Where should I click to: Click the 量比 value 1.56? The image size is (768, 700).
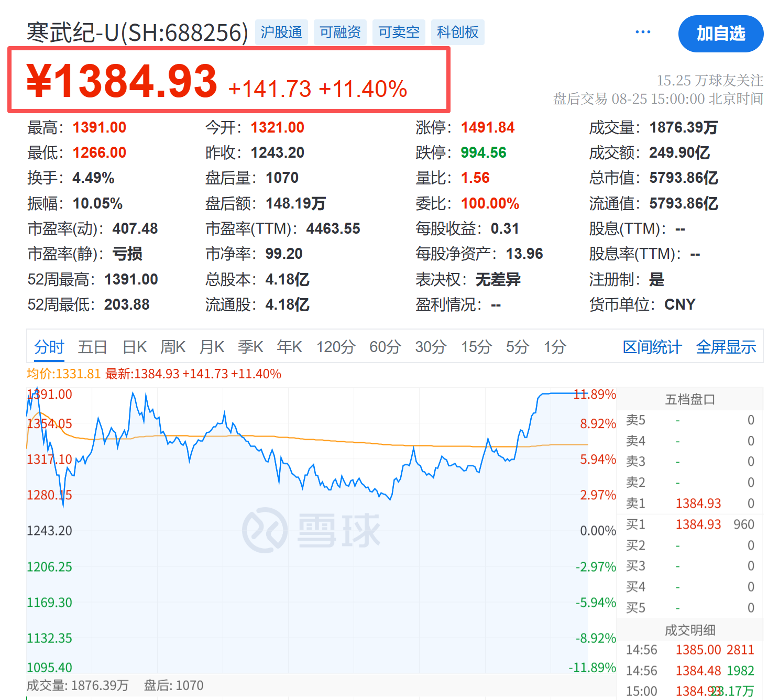tap(475, 178)
